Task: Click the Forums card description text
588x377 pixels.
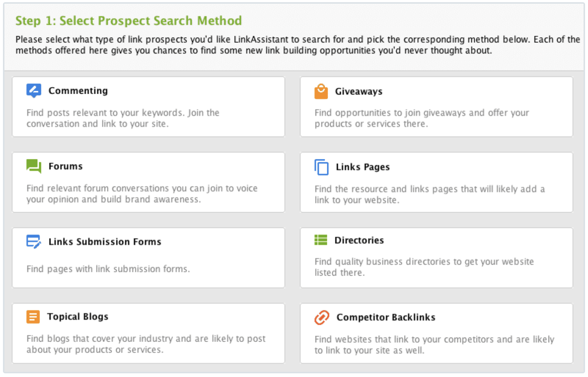Action: pos(142,194)
